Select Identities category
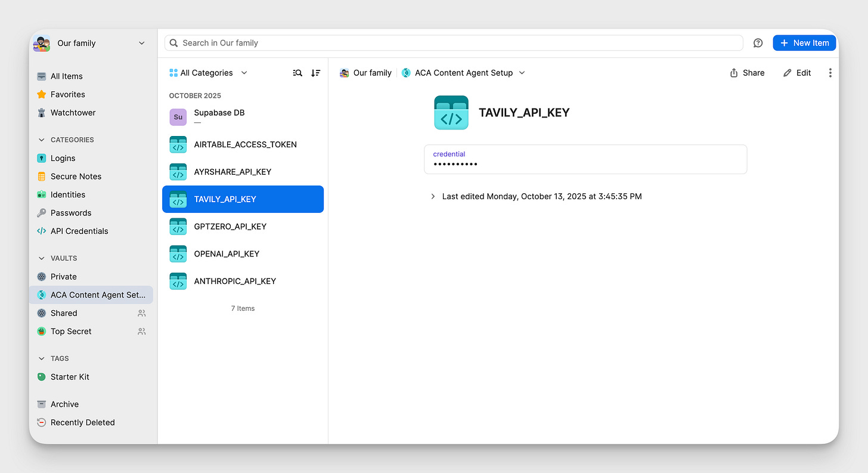This screenshot has width=868, height=473. pyautogui.click(x=91, y=194)
